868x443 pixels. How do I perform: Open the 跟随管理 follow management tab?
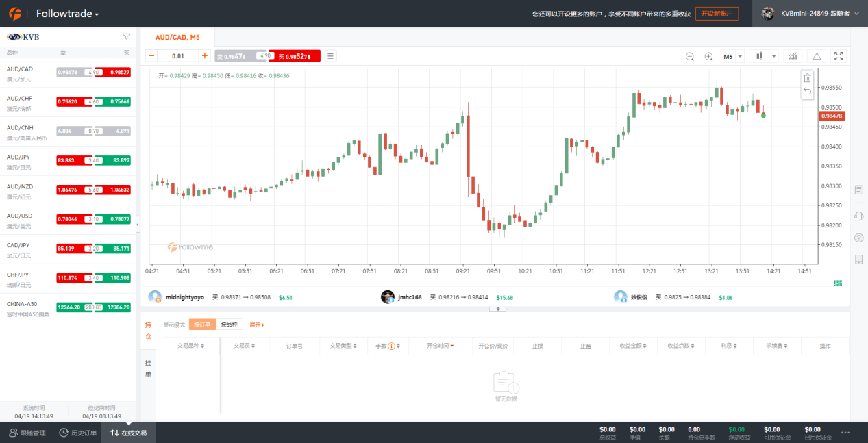(27, 433)
